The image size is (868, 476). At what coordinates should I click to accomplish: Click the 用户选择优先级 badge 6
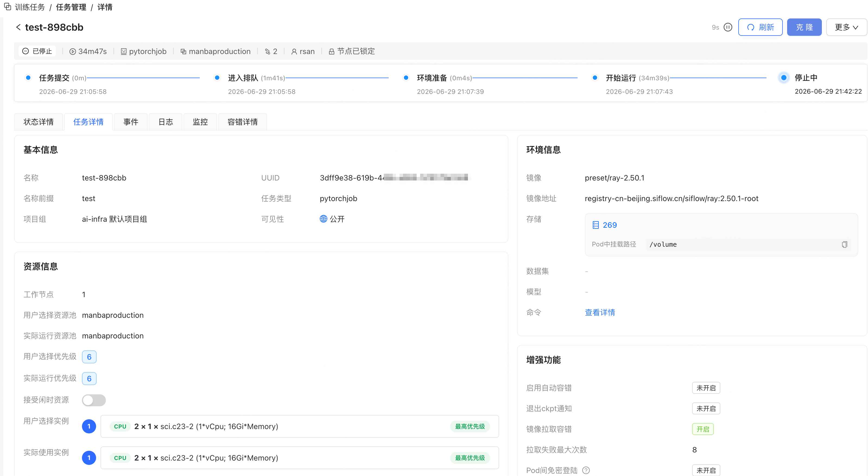(x=89, y=357)
